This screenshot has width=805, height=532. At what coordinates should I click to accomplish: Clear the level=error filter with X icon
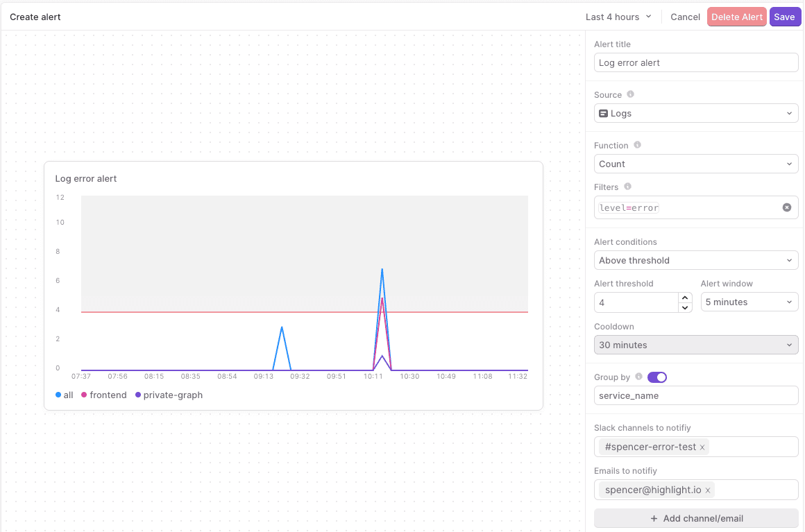point(786,207)
